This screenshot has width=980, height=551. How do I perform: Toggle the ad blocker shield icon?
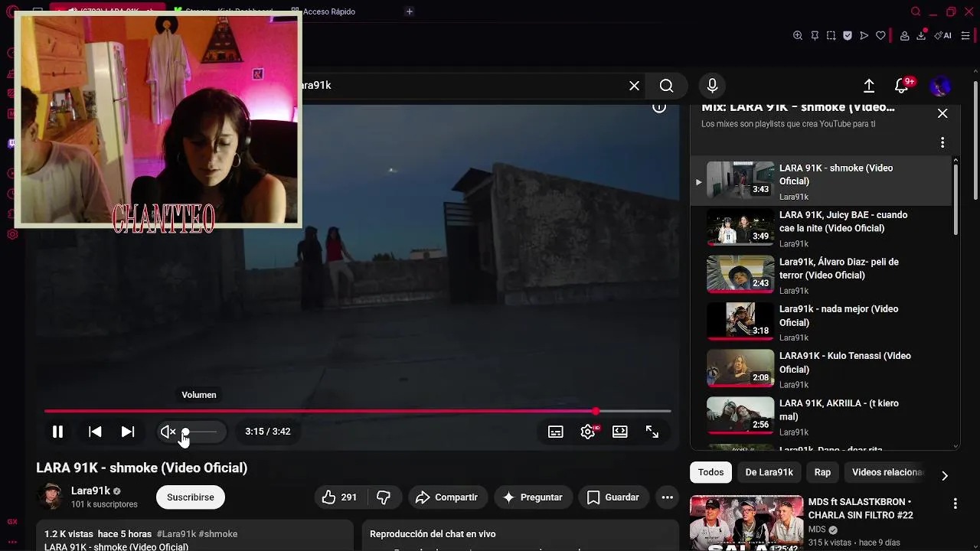[x=848, y=36]
